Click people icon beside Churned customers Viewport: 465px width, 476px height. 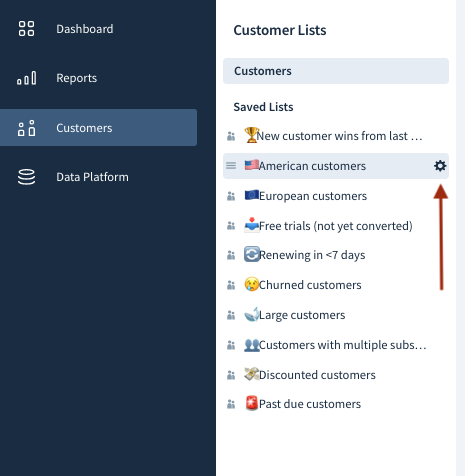tap(231, 285)
